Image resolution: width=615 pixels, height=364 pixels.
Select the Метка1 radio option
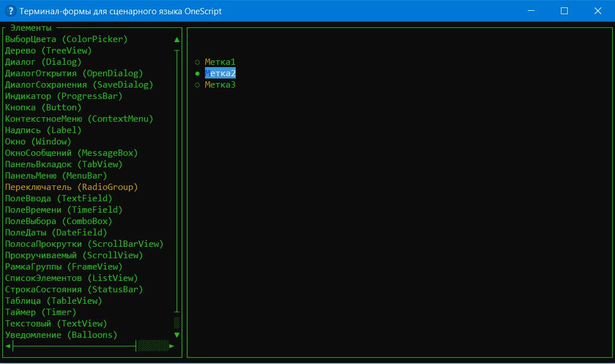(220, 62)
